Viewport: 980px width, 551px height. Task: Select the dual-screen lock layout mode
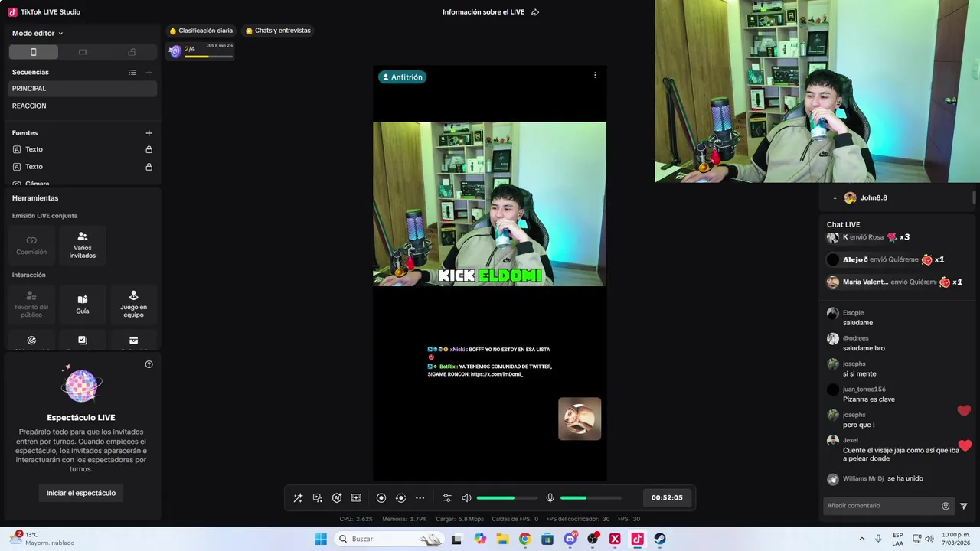[x=132, y=52]
